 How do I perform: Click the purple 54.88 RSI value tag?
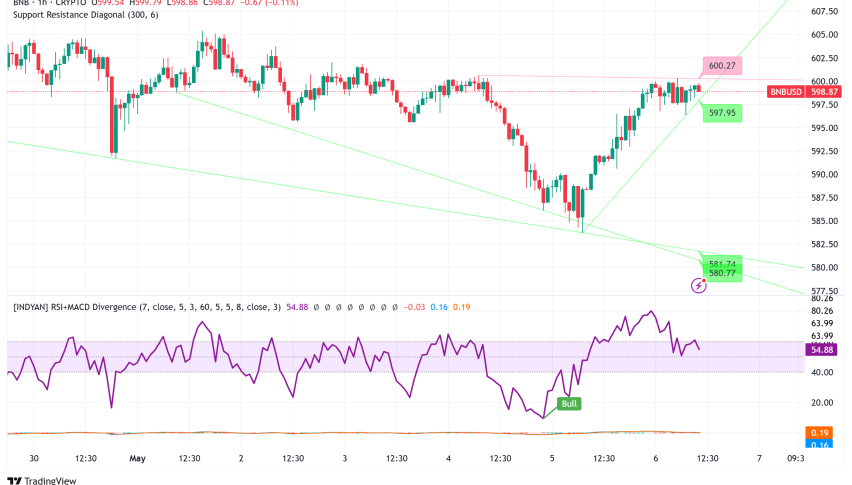coord(822,352)
